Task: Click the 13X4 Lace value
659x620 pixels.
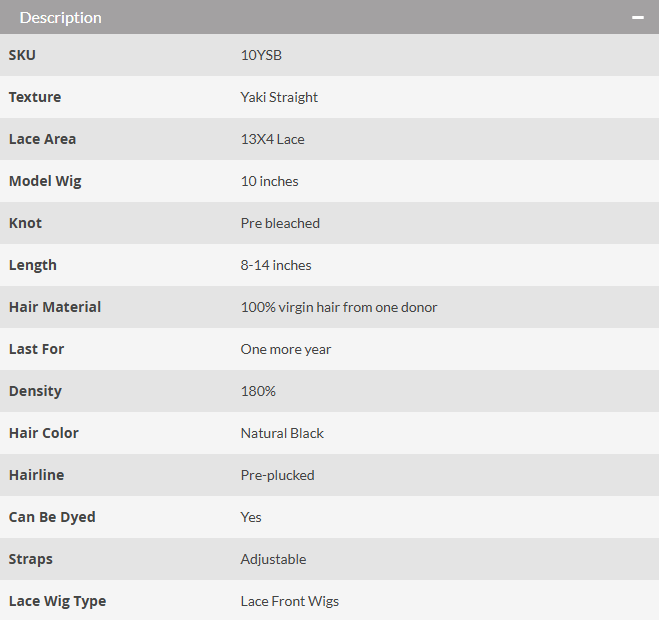Action: [x=272, y=139]
